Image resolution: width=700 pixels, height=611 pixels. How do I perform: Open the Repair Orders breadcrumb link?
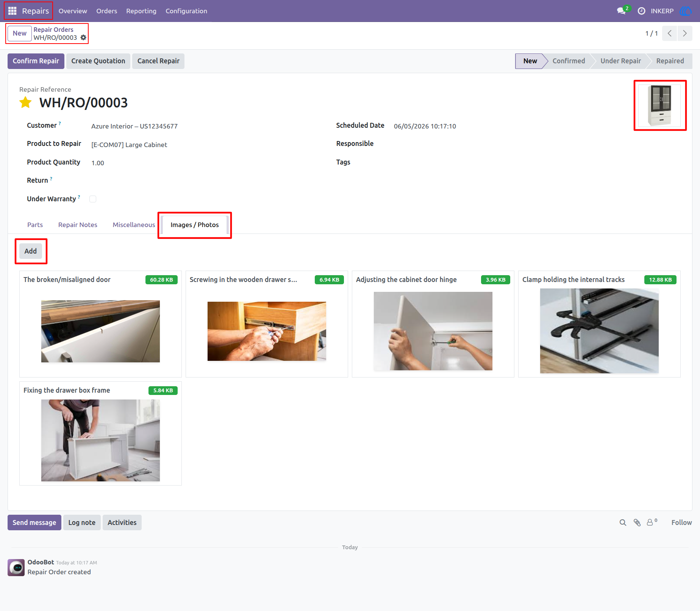coord(53,30)
